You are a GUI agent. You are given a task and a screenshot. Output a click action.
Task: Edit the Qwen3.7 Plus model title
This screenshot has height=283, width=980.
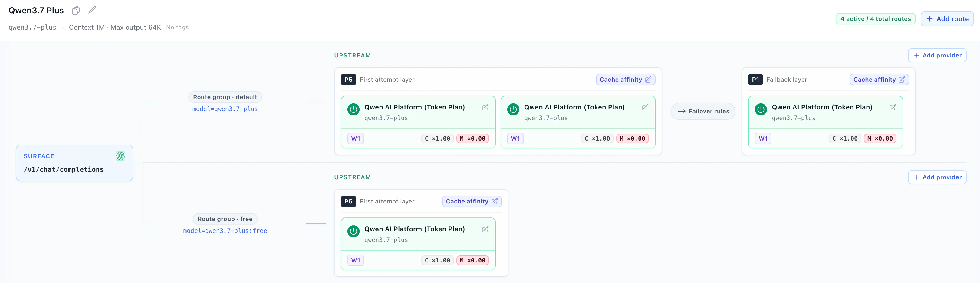click(92, 10)
